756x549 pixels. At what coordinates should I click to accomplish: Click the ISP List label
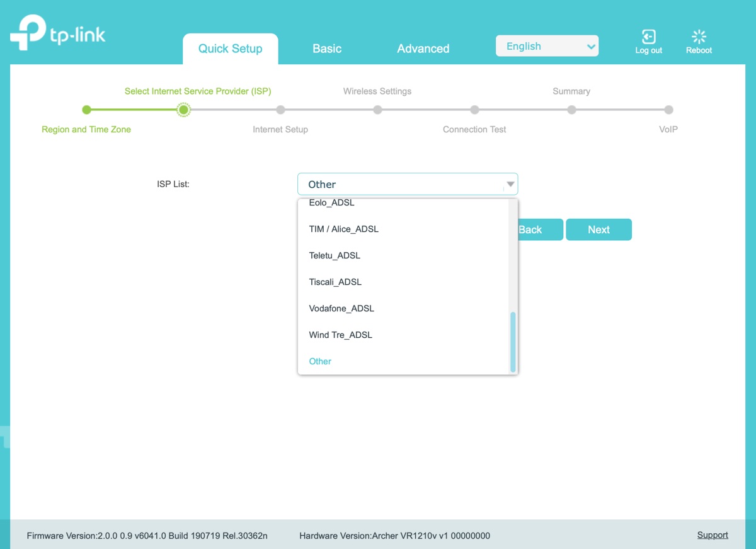(x=173, y=184)
